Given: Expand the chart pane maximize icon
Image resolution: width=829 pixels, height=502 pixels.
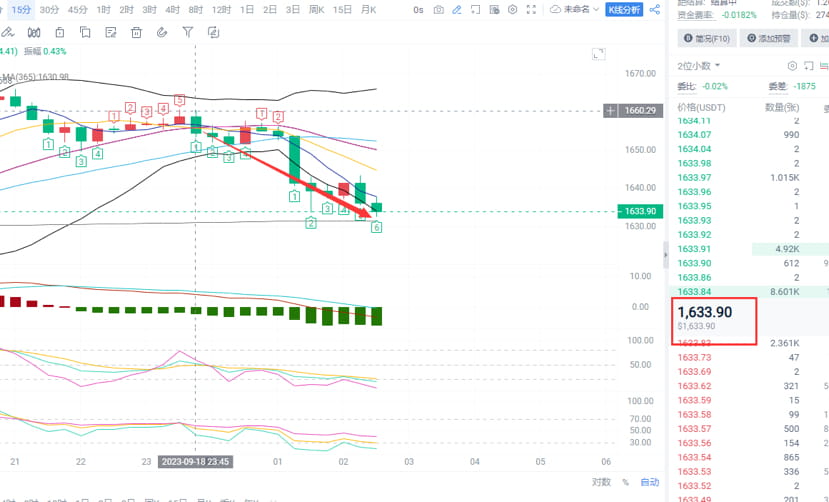Looking at the screenshot, I should [x=598, y=54].
